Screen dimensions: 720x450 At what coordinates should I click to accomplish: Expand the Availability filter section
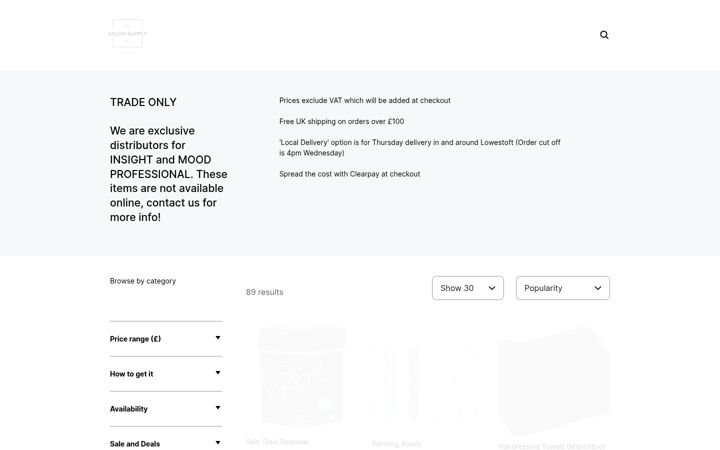(x=166, y=409)
